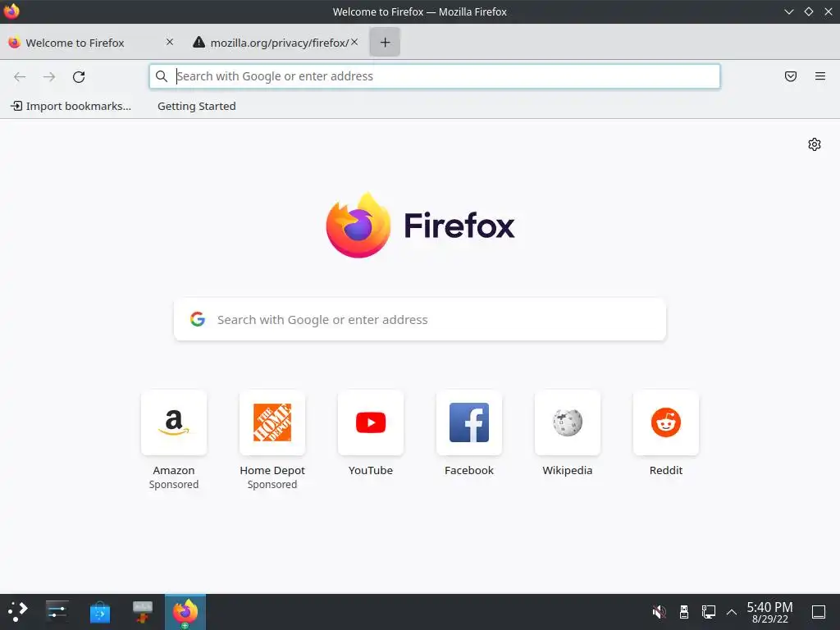Open the KDE application launcher in taskbar

[17, 612]
